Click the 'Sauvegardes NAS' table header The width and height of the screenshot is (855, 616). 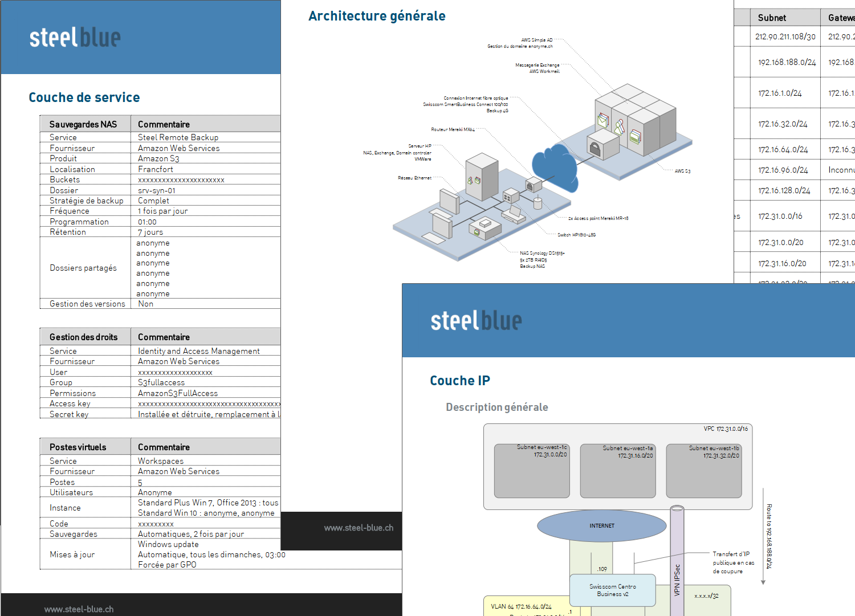click(x=83, y=124)
